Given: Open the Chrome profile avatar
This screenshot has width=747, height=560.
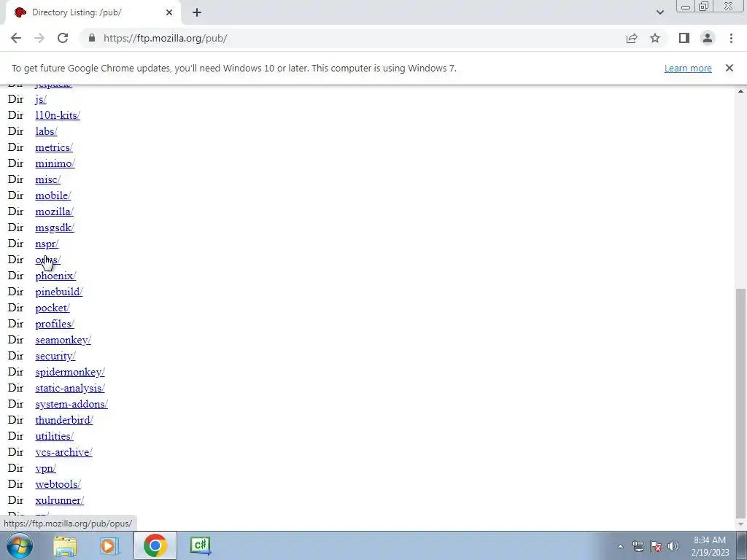Looking at the screenshot, I should coord(708,38).
